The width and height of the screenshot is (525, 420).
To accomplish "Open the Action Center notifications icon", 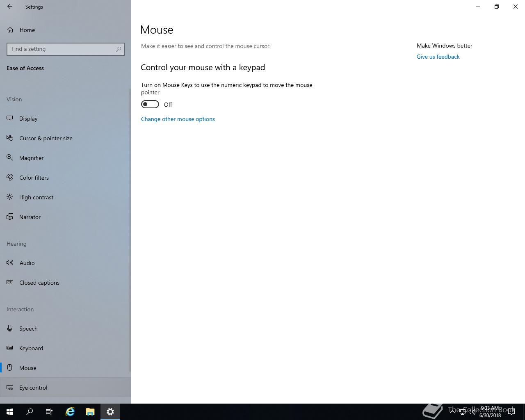I will pos(512,412).
